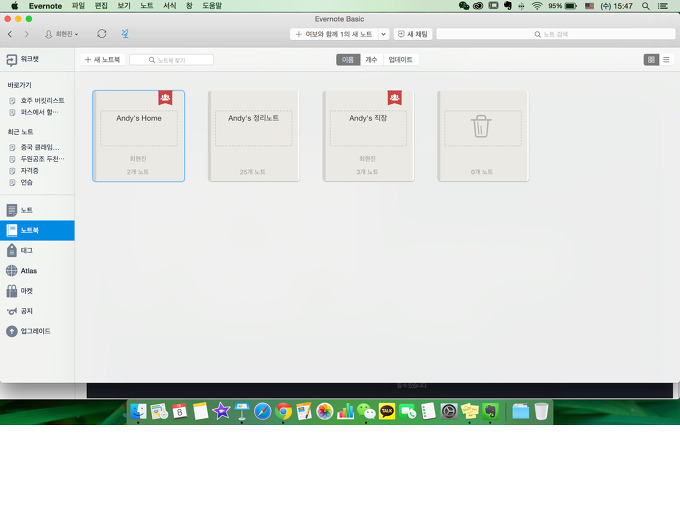Open Spotlight search in menu bar

coord(645,6)
